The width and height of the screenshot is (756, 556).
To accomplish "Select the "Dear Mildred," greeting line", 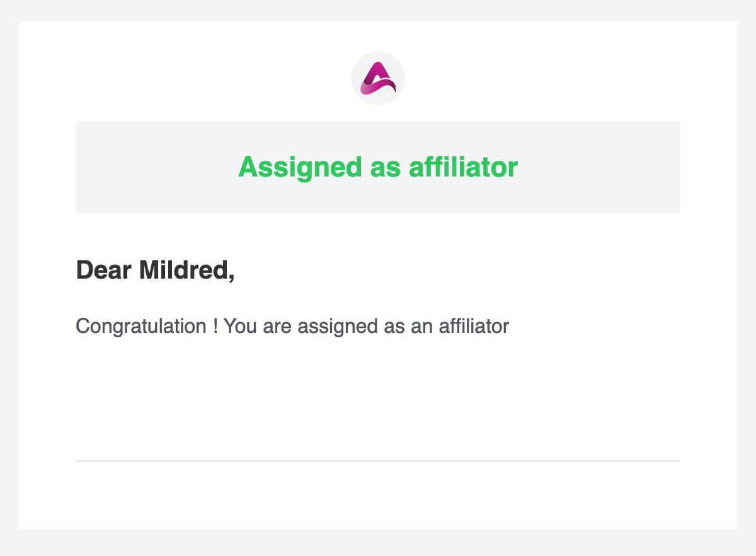I will (155, 270).
